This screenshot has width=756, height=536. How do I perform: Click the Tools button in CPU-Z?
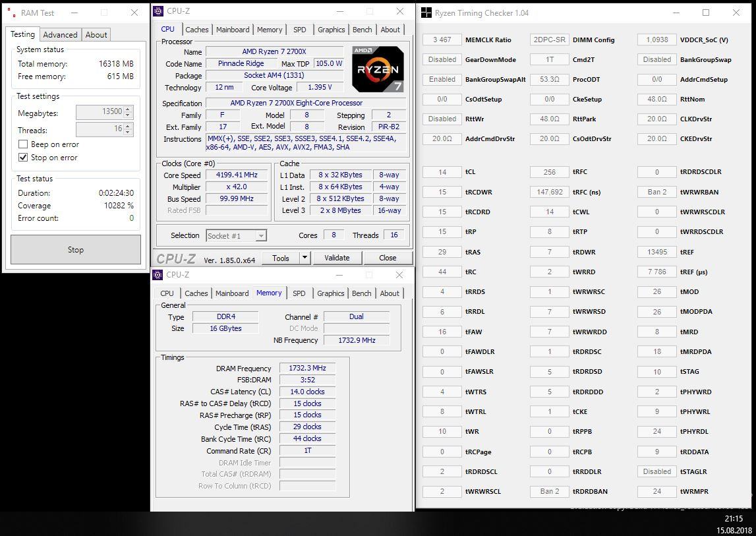coord(281,258)
